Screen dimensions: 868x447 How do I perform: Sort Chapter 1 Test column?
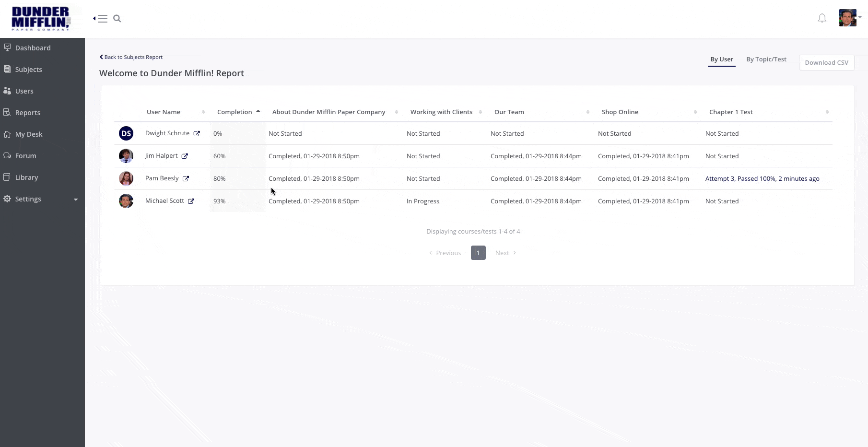[827, 112]
